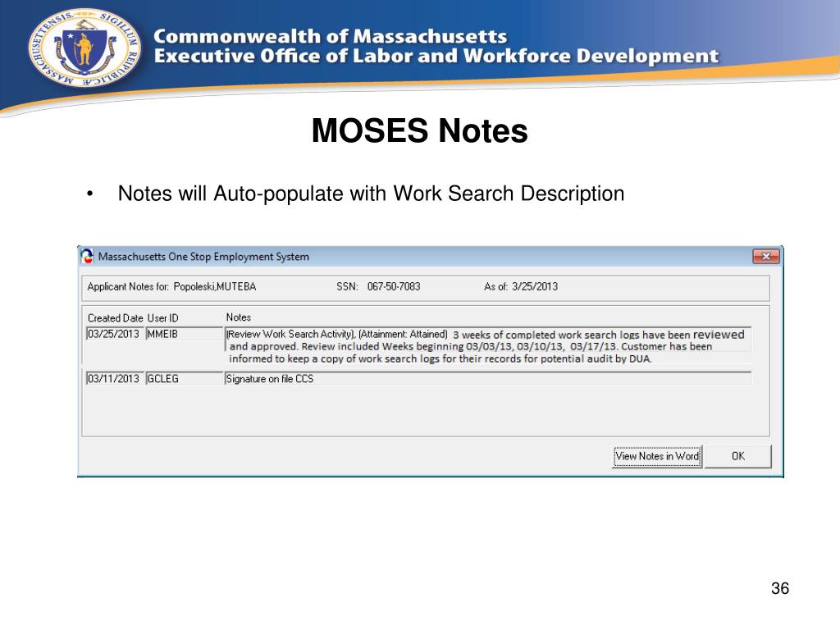The width and height of the screenshot is (840, 630).
Task: Click the Review Work Search Activity note
Action: pos(488,346)
